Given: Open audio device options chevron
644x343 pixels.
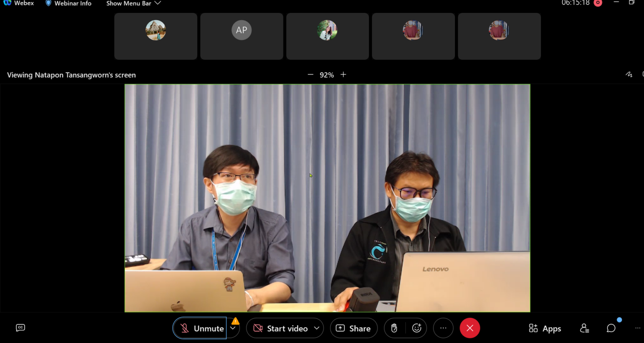Looking at the screenshot, I should click(x=233, y=328).
